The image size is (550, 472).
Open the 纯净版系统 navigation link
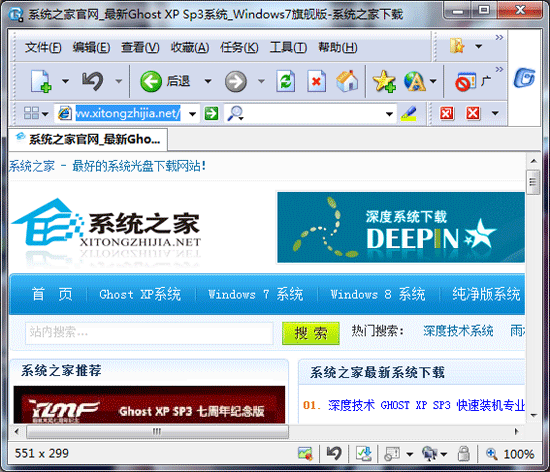pyautogui.click(x=486, y=294)
